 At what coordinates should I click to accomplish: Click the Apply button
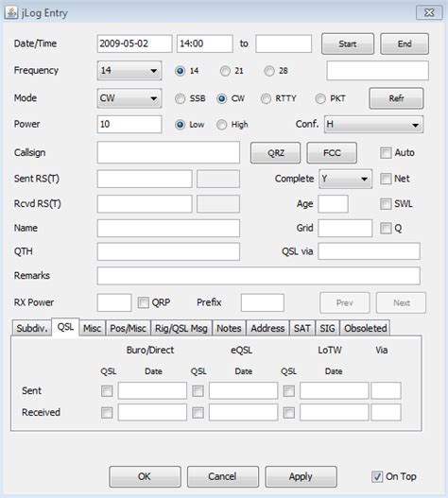click(301, 476)
